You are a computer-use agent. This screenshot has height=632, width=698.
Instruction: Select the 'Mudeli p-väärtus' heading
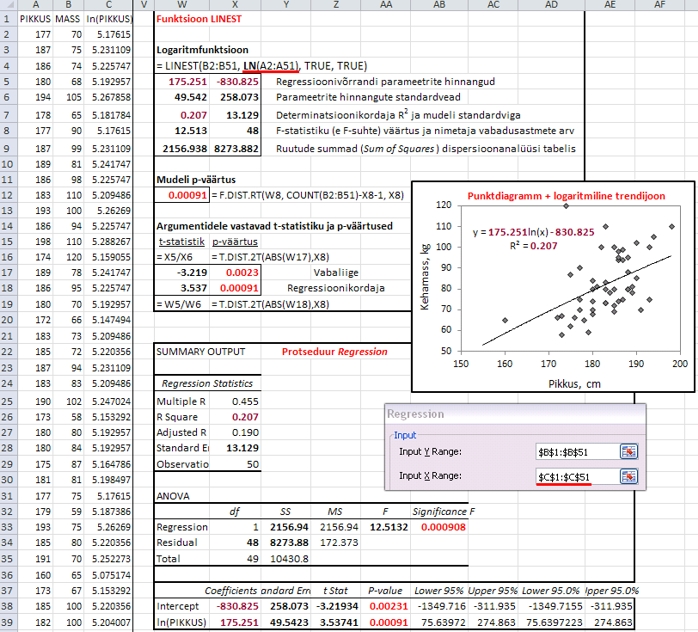pos(196,180)
